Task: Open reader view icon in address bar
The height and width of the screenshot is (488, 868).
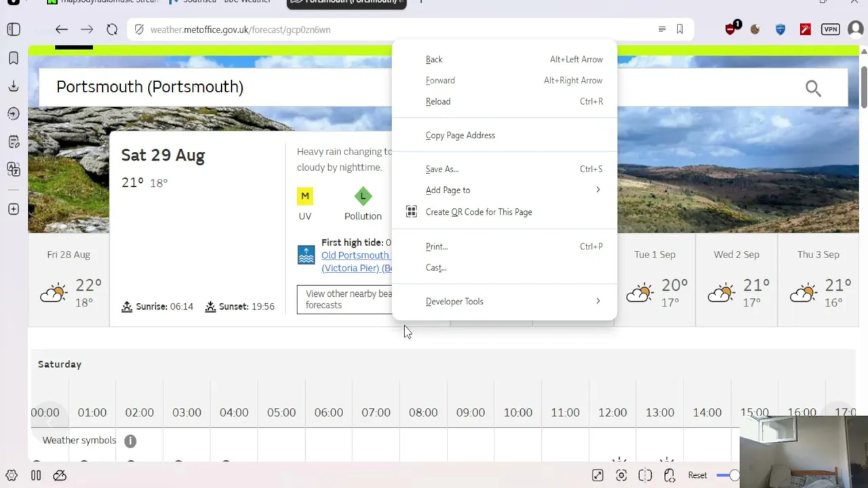Action: pos(662,29)
